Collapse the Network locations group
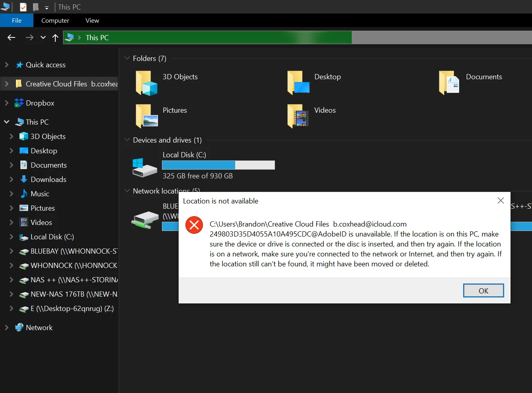This screenshot has height=393, width=532. (127, 191)
